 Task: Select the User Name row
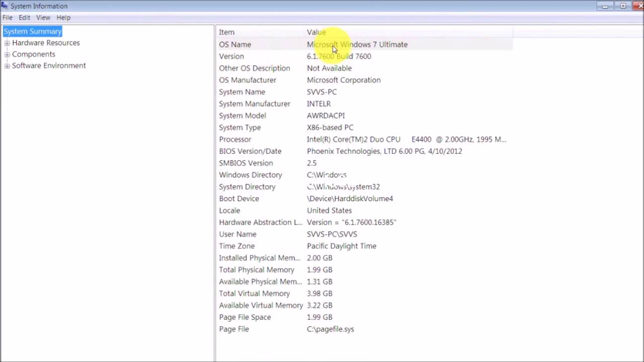365,234
